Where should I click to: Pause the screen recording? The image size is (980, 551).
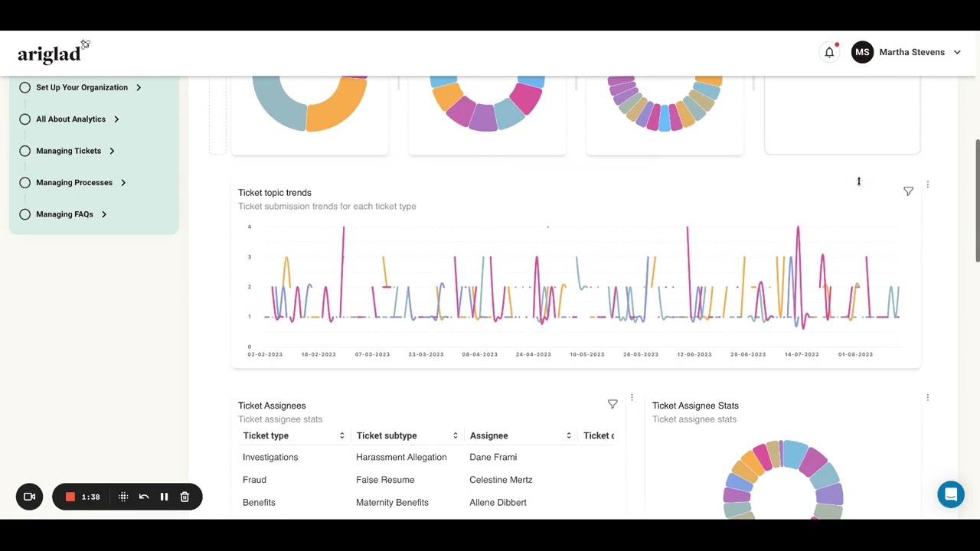pos(164,497)
